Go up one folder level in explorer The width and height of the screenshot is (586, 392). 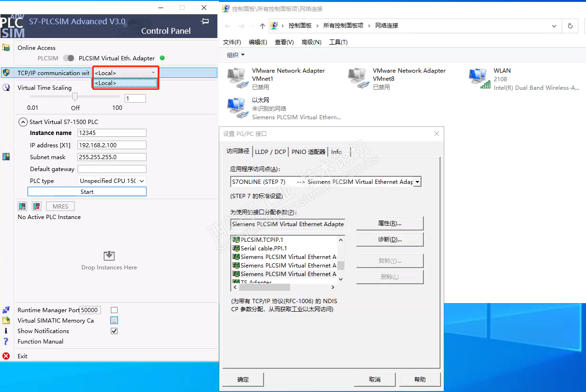coord(262,26)
